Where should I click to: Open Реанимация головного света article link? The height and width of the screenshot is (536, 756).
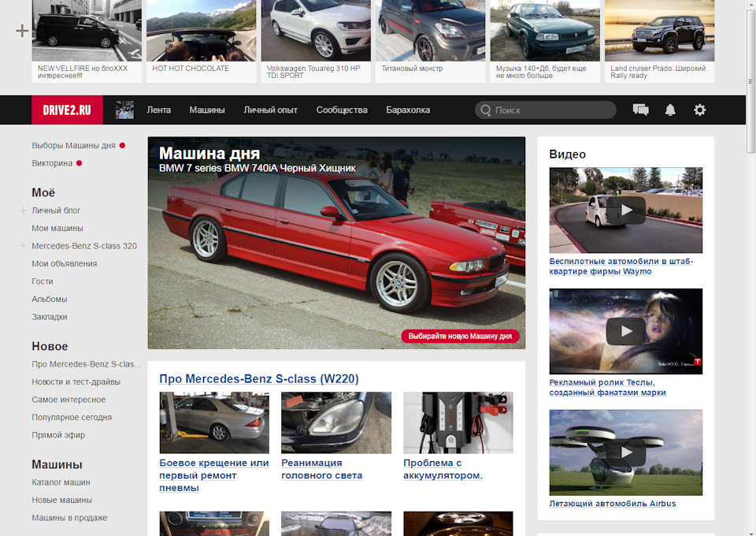[x=321, y=469]
